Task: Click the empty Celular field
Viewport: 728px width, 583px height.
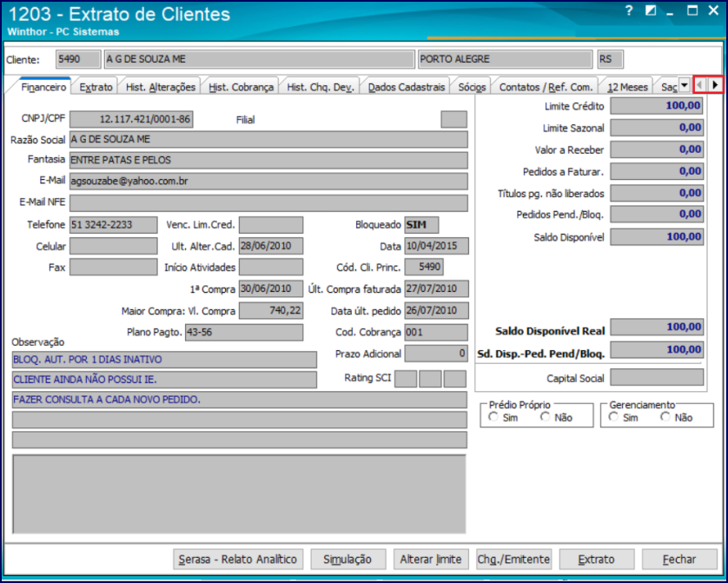Action: [x=114, y=246]
